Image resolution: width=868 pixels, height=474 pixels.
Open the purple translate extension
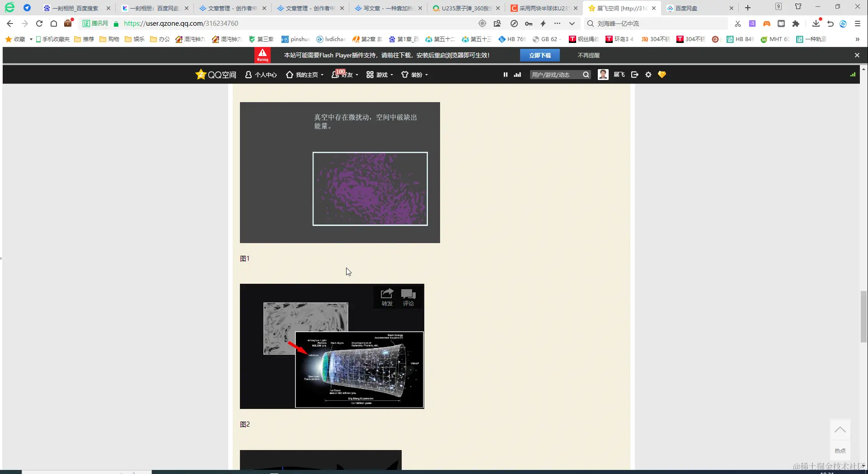coord(752,23)
